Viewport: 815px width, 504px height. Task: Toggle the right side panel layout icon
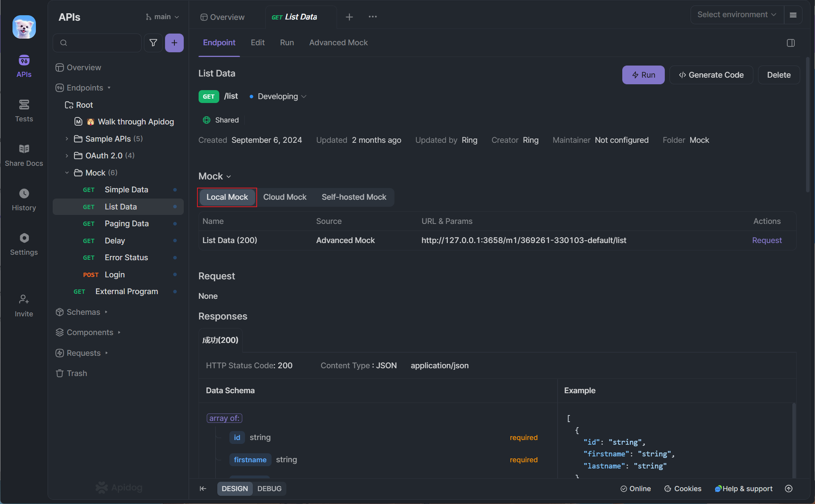coord(791,43)
